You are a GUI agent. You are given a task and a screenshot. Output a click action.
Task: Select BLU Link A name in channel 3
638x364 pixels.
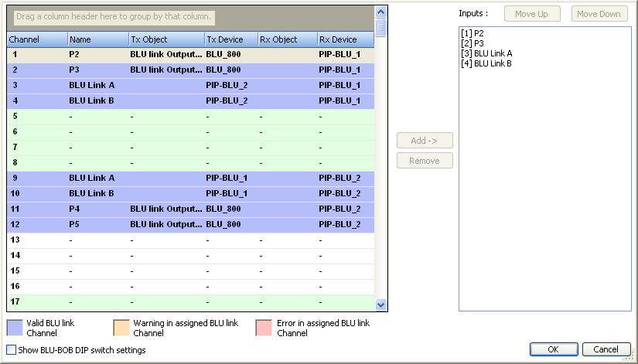click(92, 86)
